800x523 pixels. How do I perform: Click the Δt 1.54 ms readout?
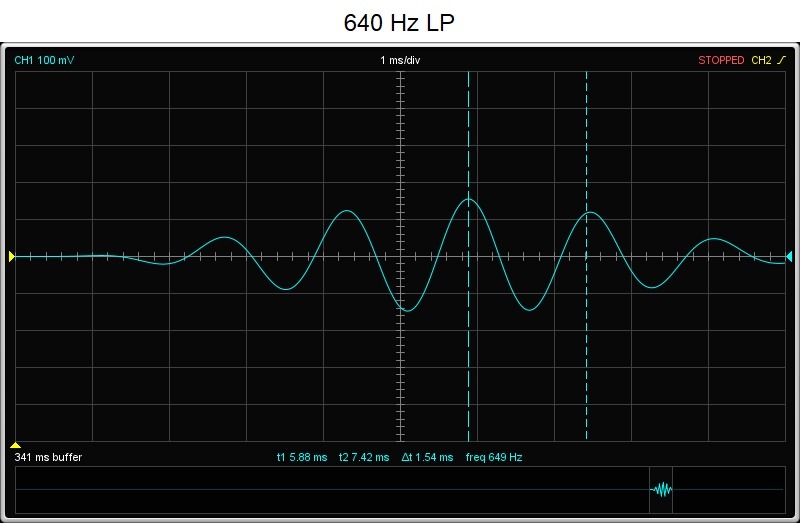[x=427, y=457]
